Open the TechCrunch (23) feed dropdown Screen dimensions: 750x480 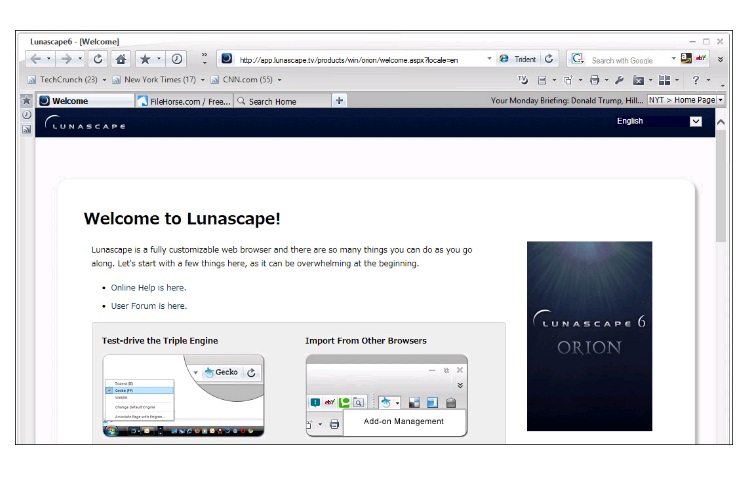[x=104, y=80]
